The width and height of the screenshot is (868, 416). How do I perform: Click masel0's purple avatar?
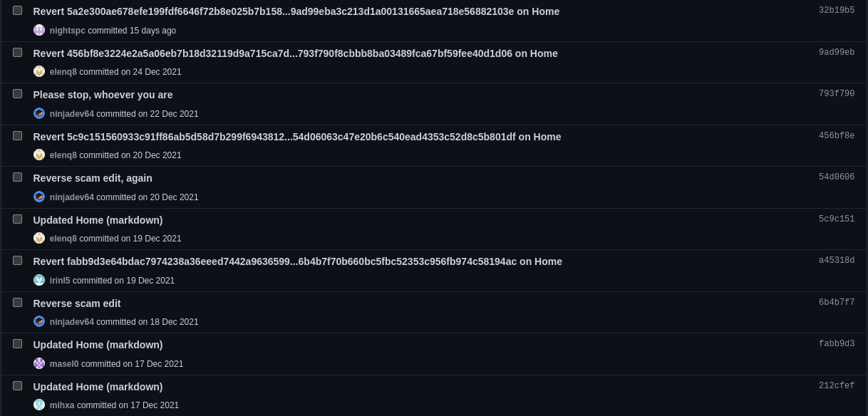click(39, 363)
